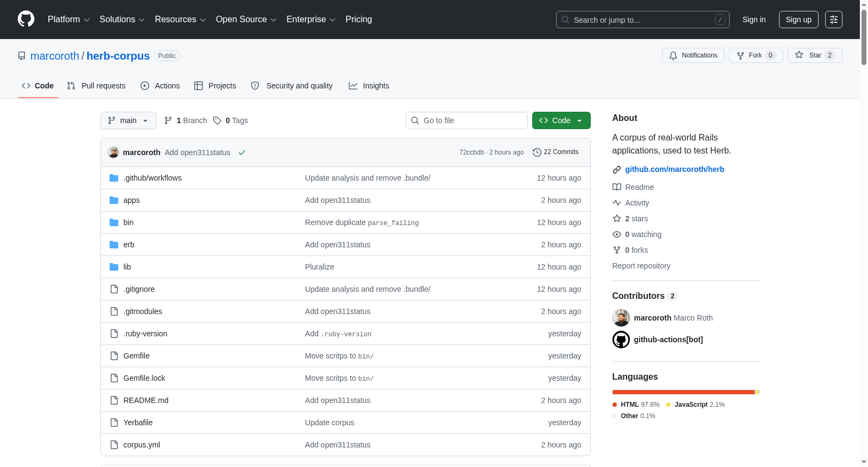868x467 pixels.
Task: Open commit 72ccbdb hash link
Action: click(x=471, y=152)
